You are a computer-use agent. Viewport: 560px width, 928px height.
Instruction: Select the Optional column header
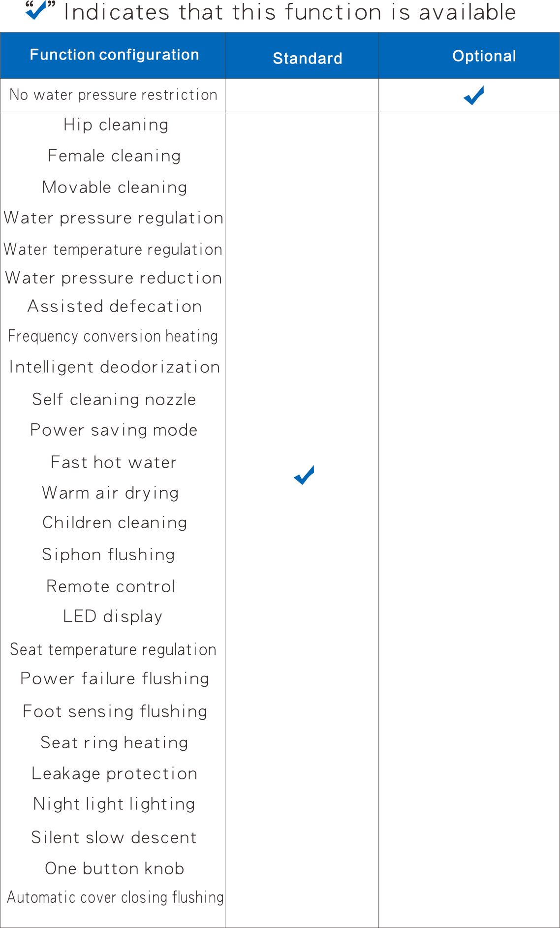pyautogui.click(x=484, y=56)
